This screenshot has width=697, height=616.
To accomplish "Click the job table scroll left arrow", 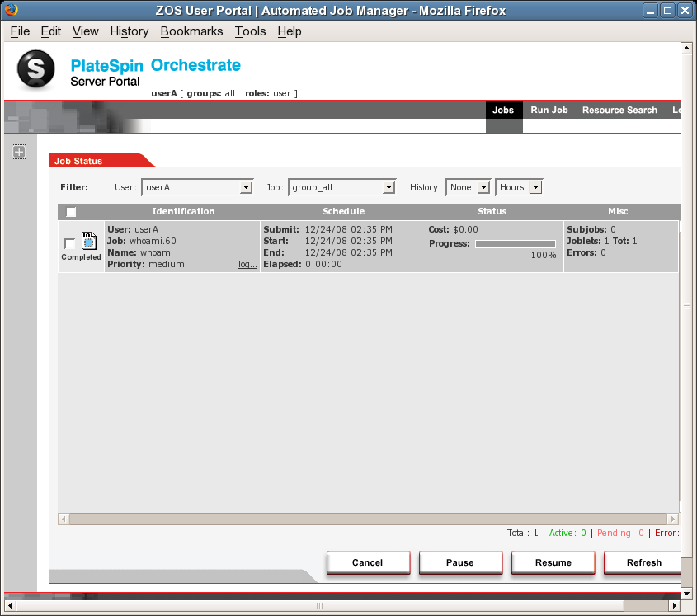I will coord(64,520).
